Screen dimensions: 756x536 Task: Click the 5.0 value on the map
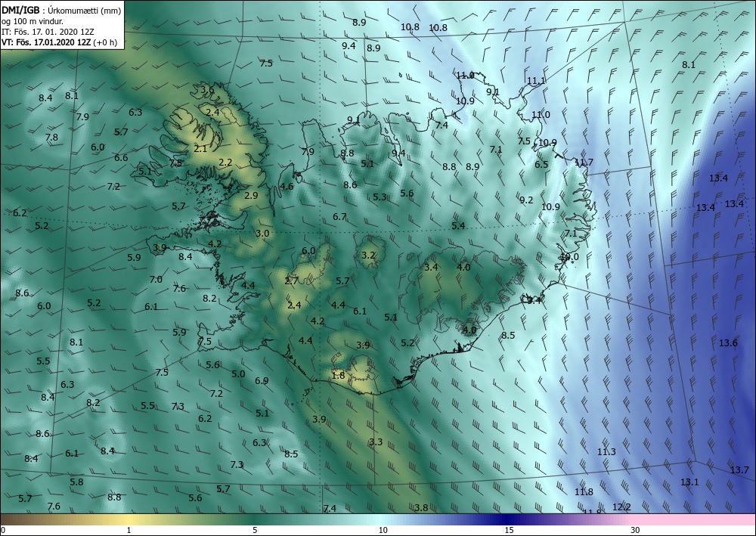(x=238, y=373)
